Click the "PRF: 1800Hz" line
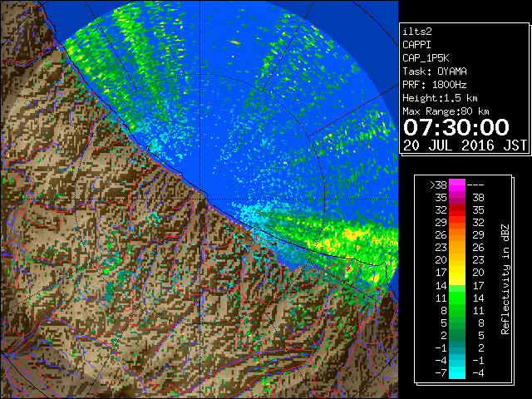The width and height of the screenshot is (532, 399). point(435,85)
